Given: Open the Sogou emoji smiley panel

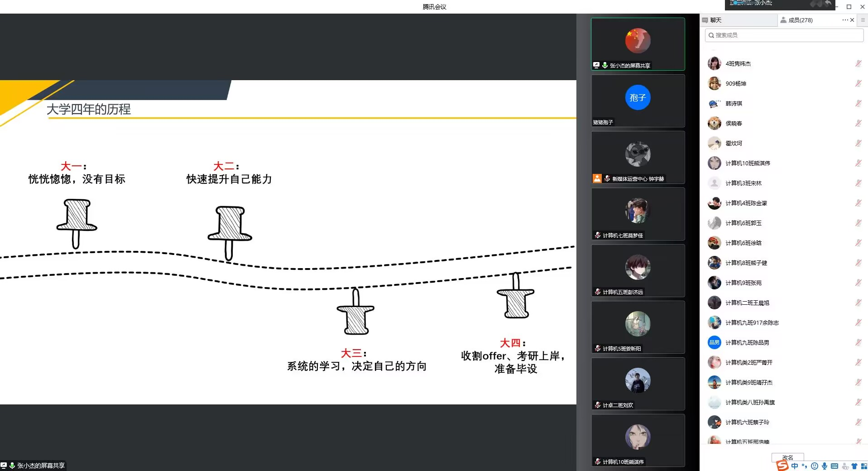Looking at the screenshot, I should pos(815,466).
